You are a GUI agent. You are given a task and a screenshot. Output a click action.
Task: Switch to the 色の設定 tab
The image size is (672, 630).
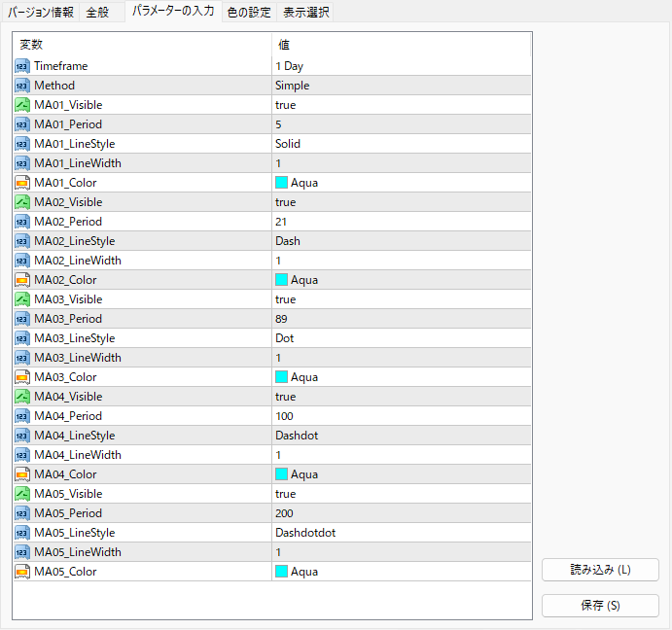pos(249,13)
